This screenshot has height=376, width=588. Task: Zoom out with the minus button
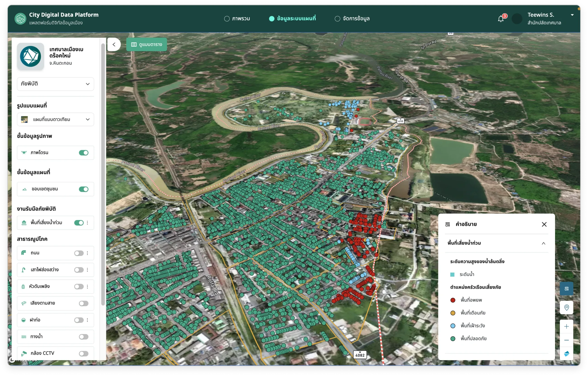tap(566, 340)
